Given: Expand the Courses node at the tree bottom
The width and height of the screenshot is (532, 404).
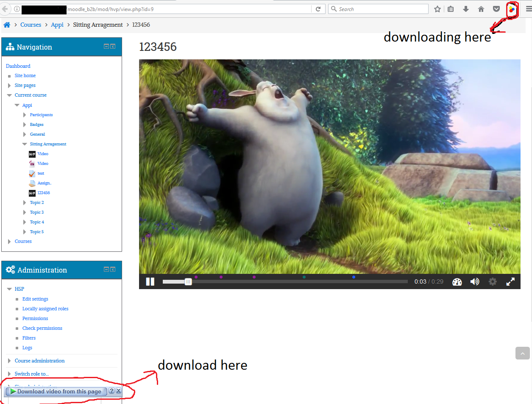Looking at the screenshot, I should coord(9,242).
